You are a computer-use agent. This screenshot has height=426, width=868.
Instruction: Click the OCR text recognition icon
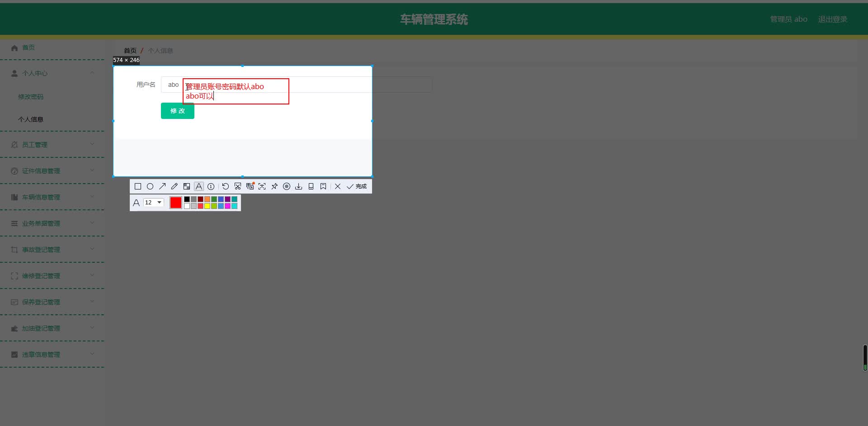[x=262, y=186]
